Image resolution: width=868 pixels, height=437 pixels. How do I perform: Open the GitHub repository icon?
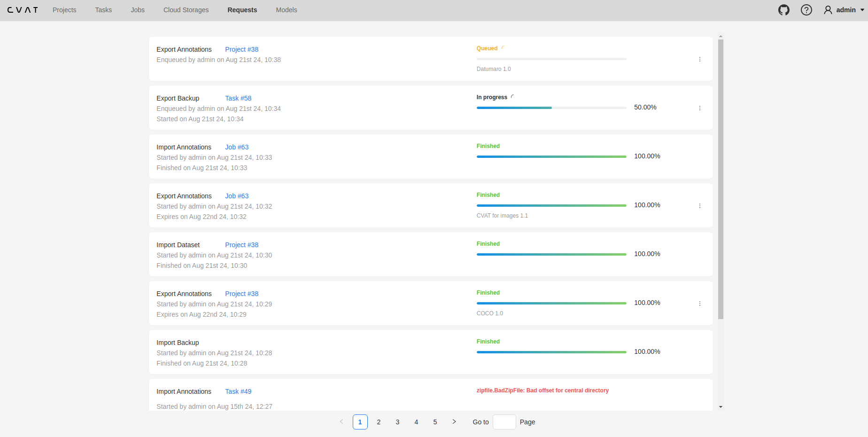click(783, 10)
